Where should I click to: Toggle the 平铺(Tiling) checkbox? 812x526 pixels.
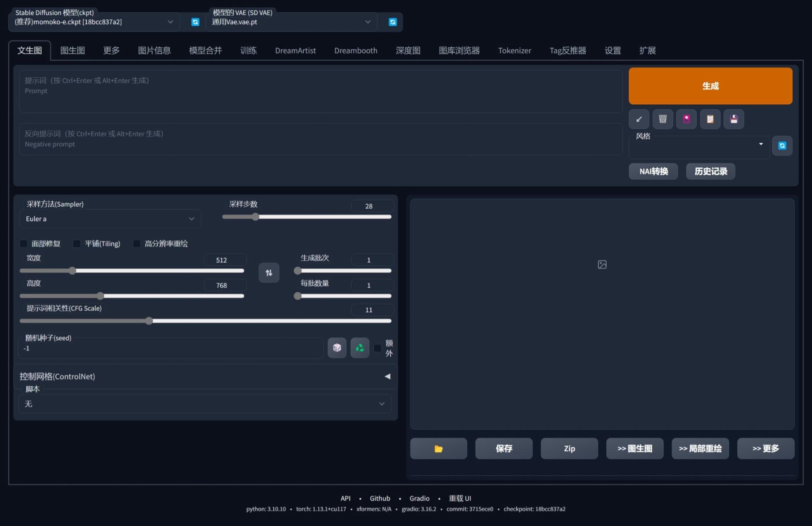(77, 244)
